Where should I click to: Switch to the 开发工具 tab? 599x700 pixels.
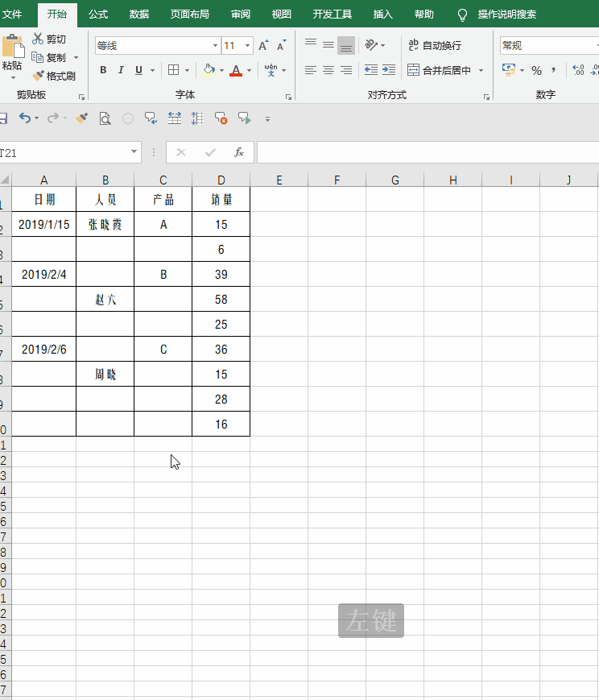[332, 14]
